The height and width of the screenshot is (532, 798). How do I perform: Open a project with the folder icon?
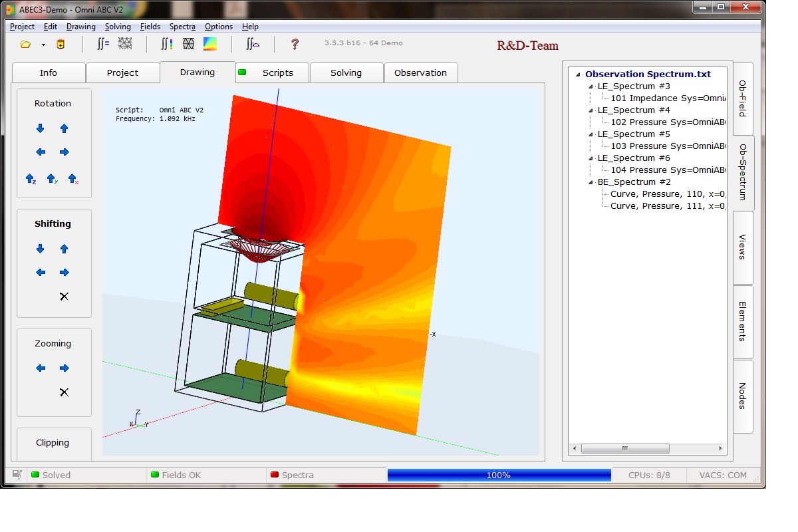pos(25,45)
